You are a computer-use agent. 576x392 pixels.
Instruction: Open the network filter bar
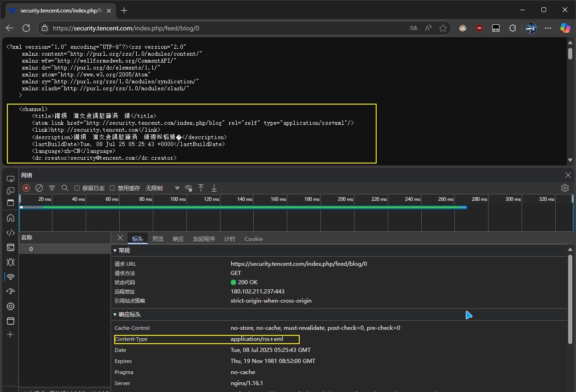pos(52,188)
